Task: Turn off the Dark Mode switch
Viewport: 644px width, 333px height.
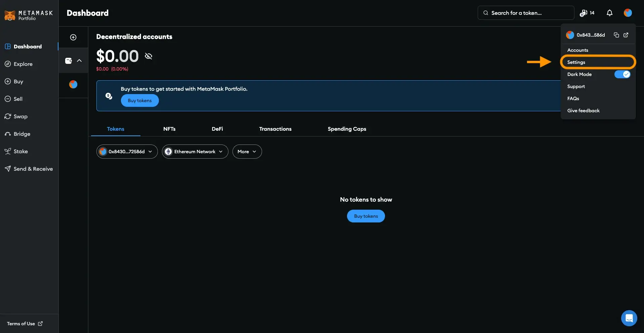Action: 622,74
